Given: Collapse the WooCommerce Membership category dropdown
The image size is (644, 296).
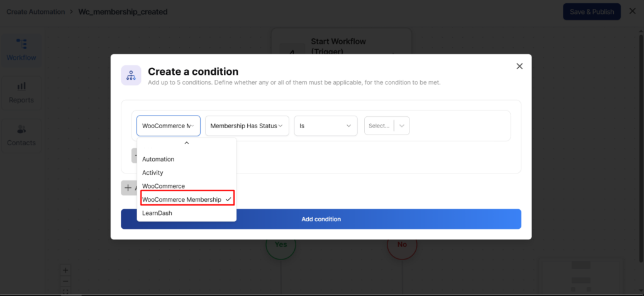Looking at the screenshot, I should [x=168, y=126].
